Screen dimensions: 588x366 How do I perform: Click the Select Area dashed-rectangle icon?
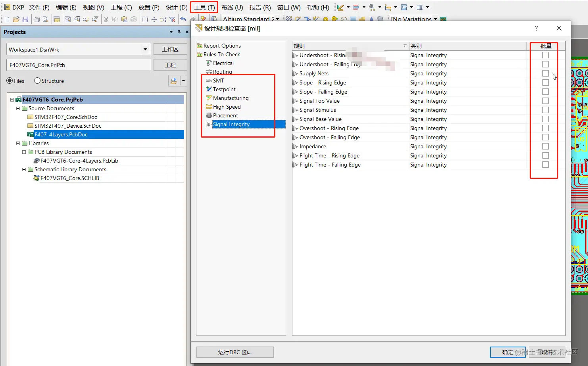[145, 19]
